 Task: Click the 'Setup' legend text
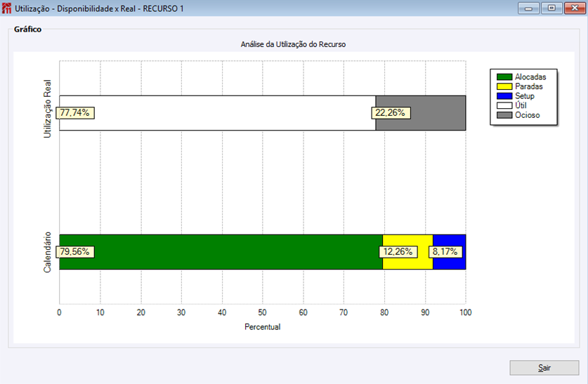point(524,96)
